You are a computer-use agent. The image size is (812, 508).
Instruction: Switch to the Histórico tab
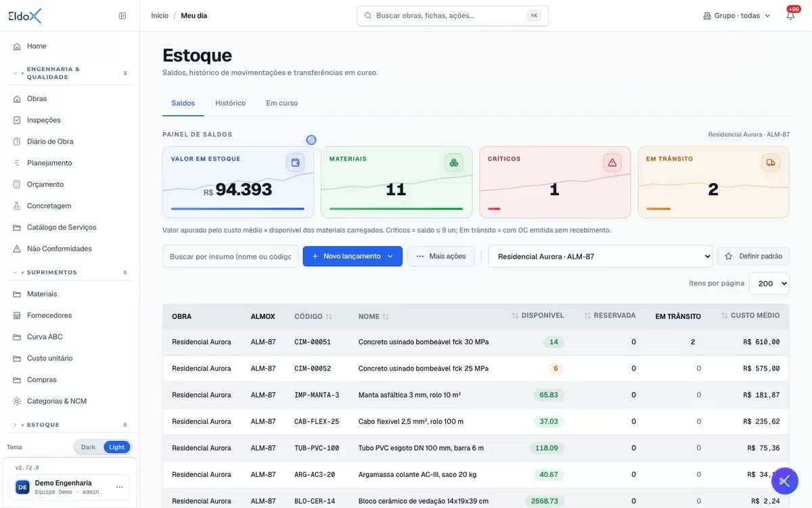[230, 103]
